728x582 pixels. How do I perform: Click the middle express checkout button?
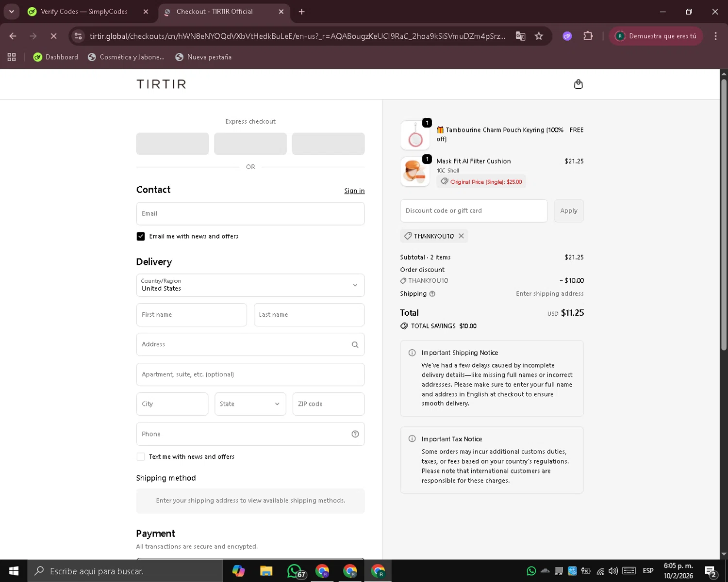point(250,144)
